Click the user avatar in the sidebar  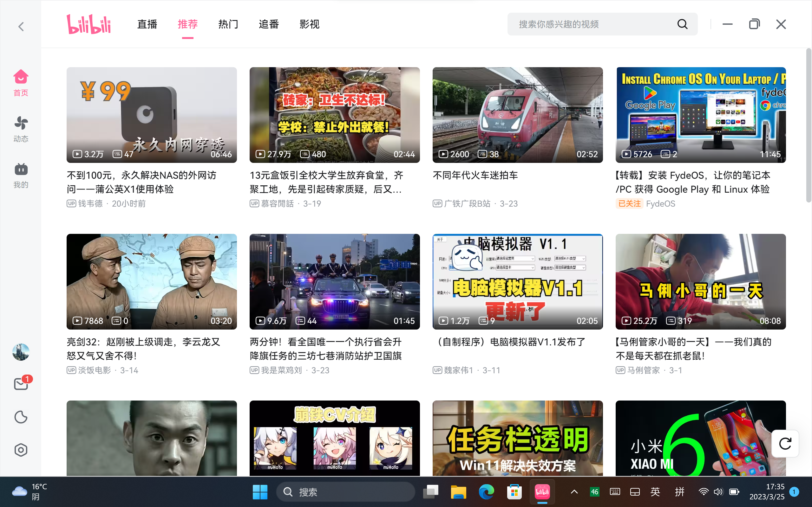(21, 352)
